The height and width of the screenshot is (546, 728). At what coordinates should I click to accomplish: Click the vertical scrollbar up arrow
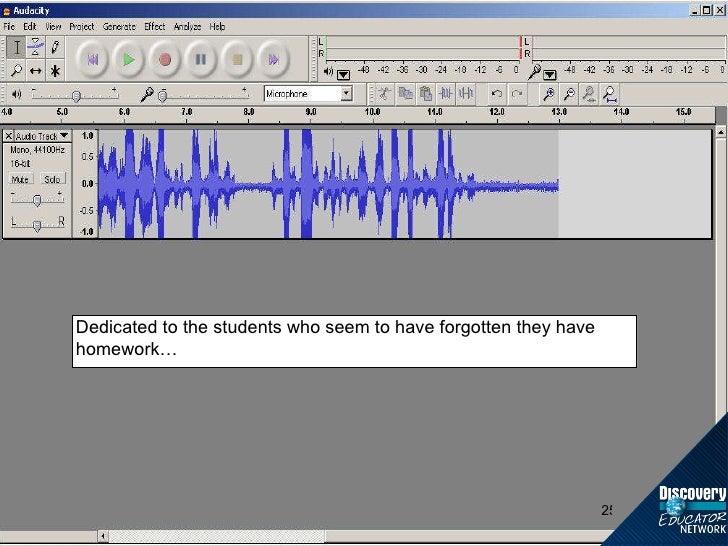[721, 132]
